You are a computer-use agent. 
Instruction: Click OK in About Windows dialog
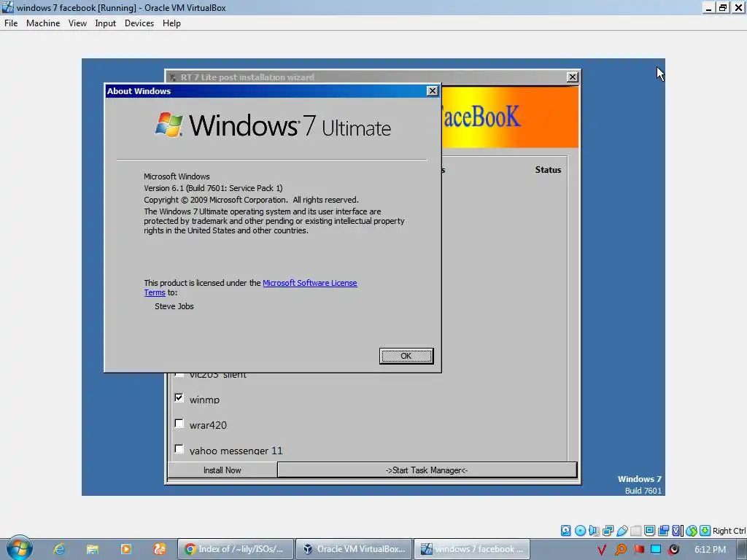click(406, 356)
